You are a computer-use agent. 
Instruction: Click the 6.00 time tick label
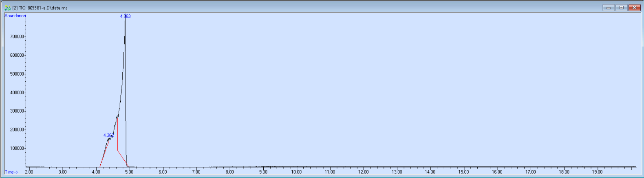(163, 172)
